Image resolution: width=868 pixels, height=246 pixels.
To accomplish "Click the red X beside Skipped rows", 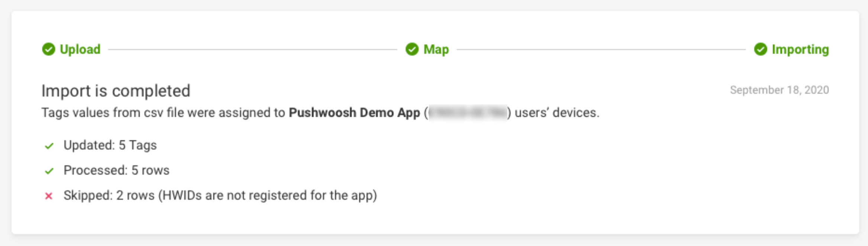I will 49,196.
